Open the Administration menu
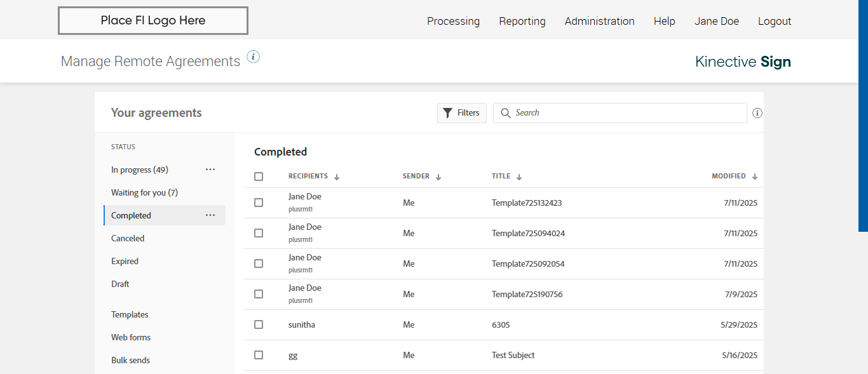This screenshot has width=868, height=374. [x=599, y=21]
